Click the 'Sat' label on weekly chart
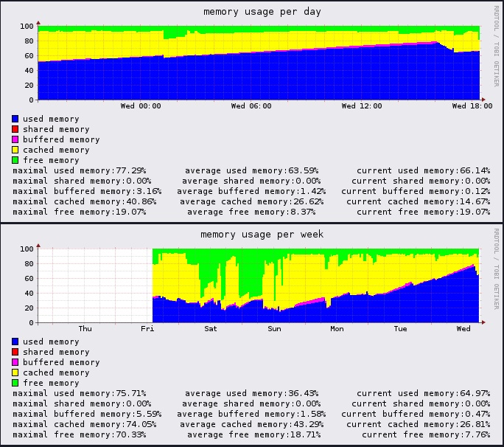 [x=211, y=328]
